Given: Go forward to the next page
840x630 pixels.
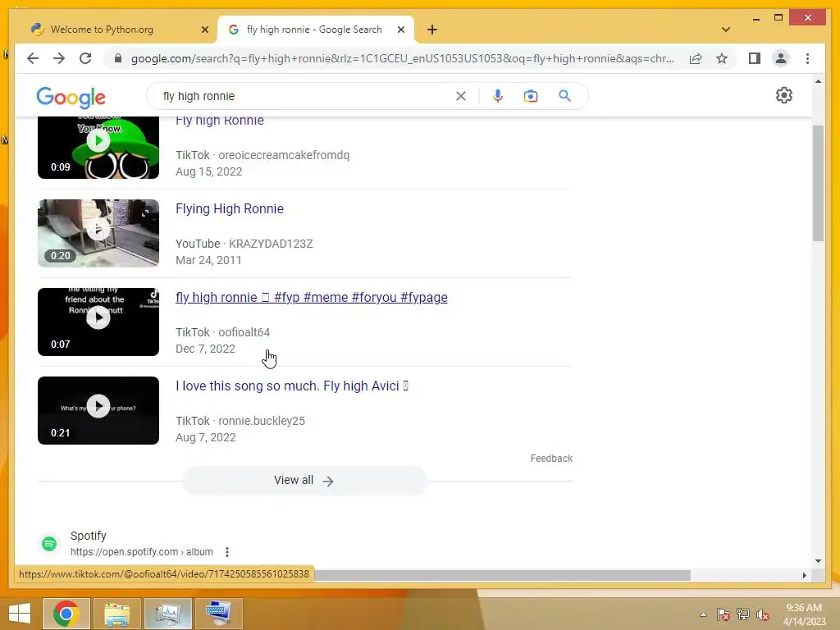Looking at the screenshot, I should coord(59,58).
